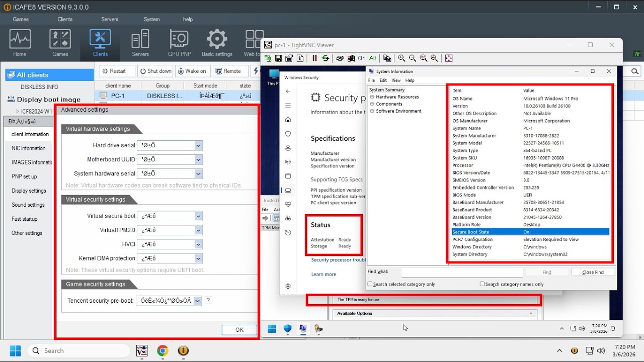Expand Hardware Resources tree node
This screenshot has height=362, width=644.
tap(372, 97)
